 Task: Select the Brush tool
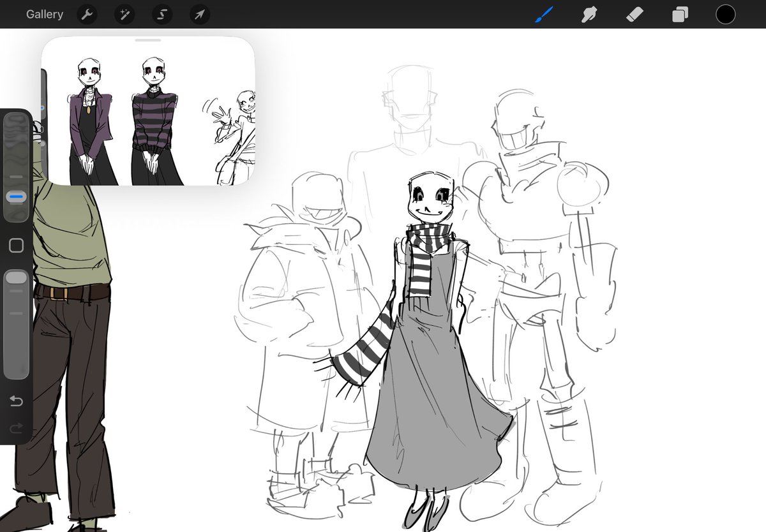(x=544, y=14)
